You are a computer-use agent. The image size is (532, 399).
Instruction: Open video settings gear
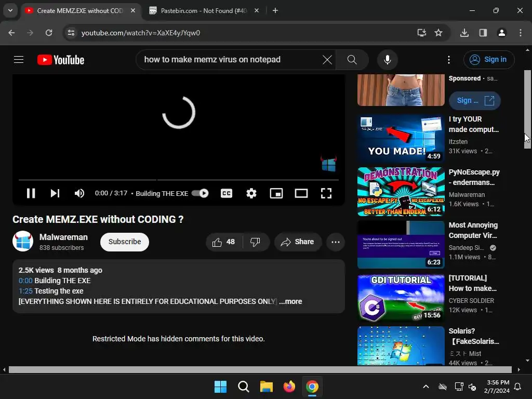251,193
